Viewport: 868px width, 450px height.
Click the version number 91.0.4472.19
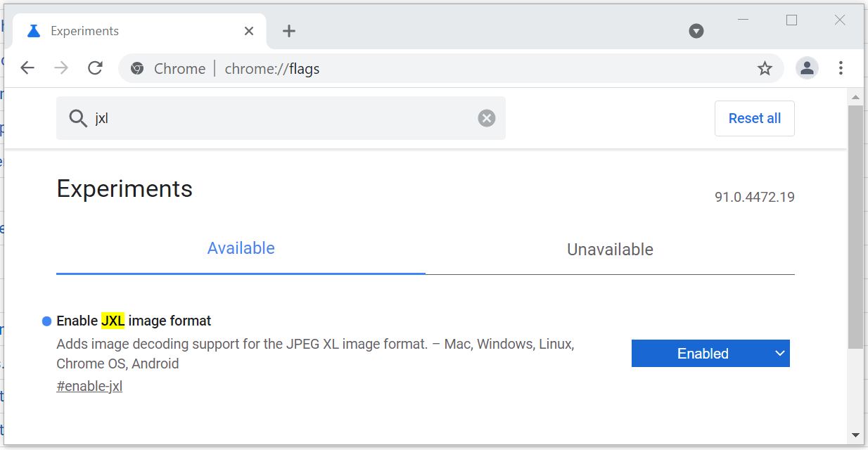755,197
